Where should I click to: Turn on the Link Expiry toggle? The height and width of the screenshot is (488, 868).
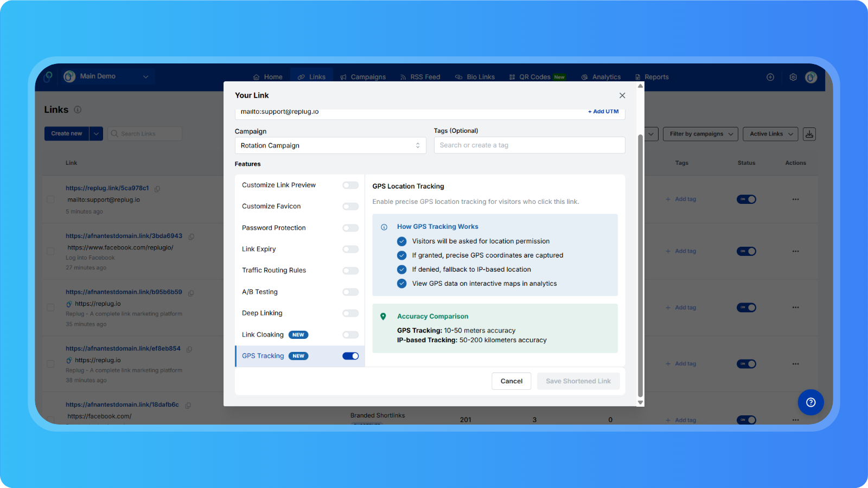[x=350, y=249]
